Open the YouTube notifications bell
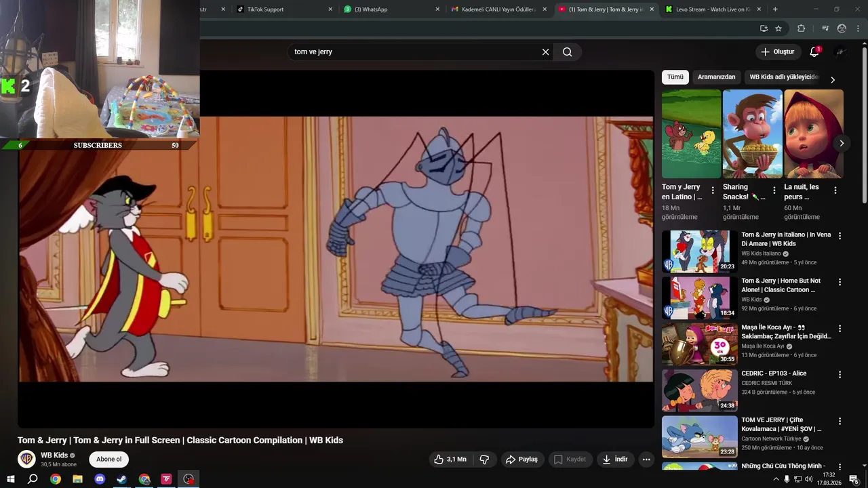 click(814, 52)
